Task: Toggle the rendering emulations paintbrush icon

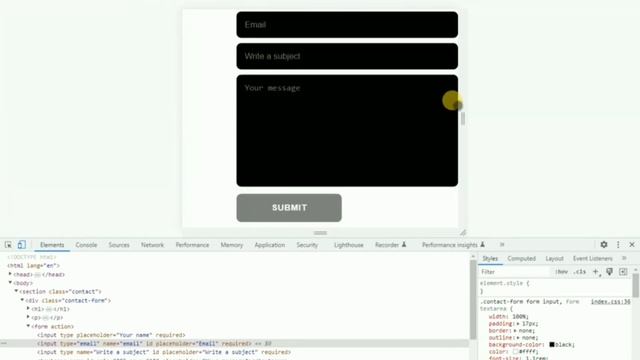Action: tap(609, 272)
